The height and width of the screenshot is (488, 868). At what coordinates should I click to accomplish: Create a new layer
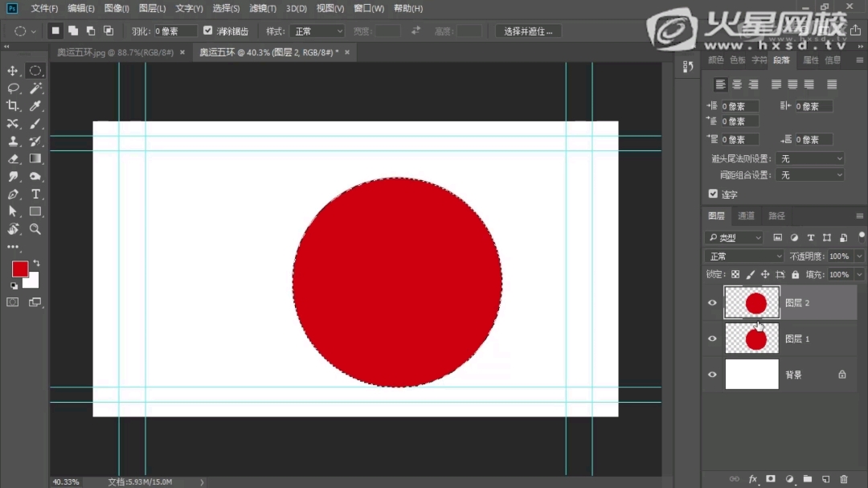[825, 479]
